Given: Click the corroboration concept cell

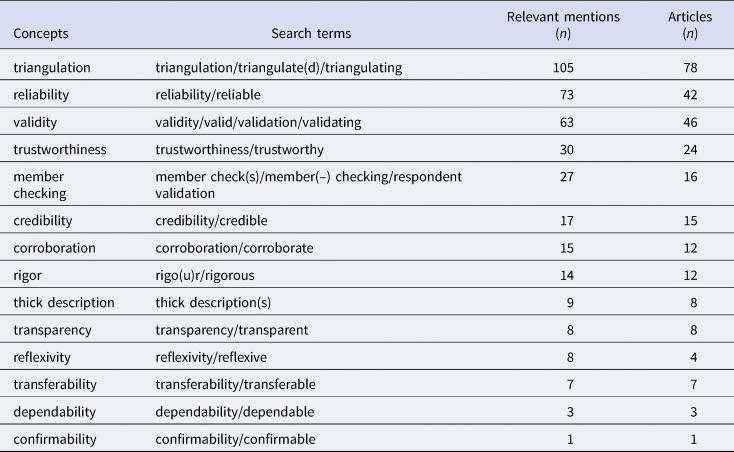Looking at the screenshot, I should tap(55, 241).
